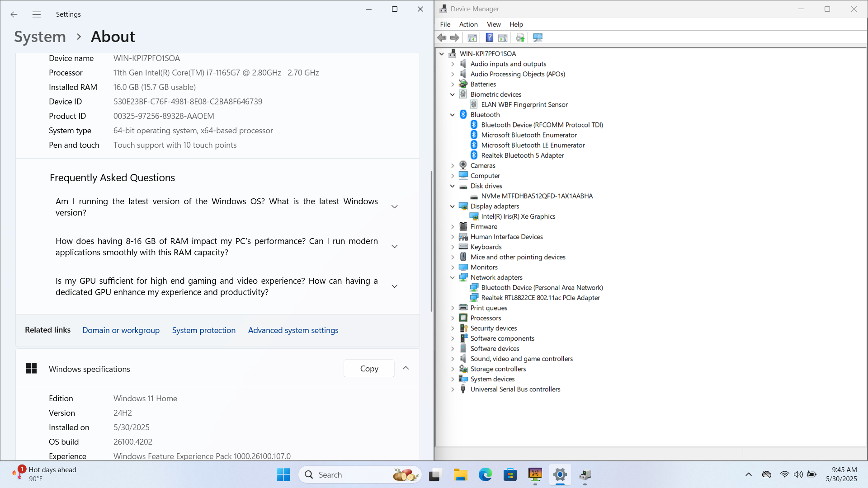Open System protection link

204,330
